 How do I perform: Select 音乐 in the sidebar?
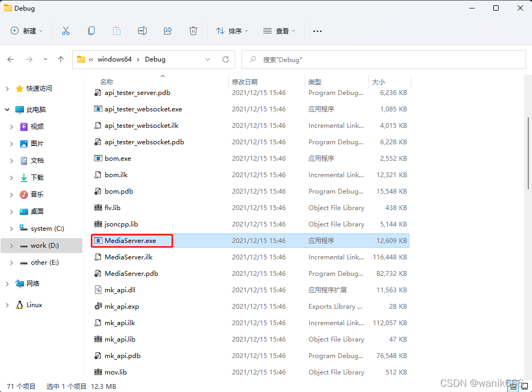tap(37, 195)
